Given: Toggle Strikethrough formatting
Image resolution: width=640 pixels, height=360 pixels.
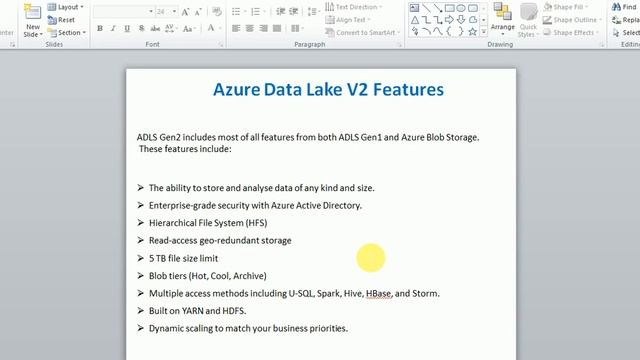Looking at the screenshot, I should click(155, 28).
